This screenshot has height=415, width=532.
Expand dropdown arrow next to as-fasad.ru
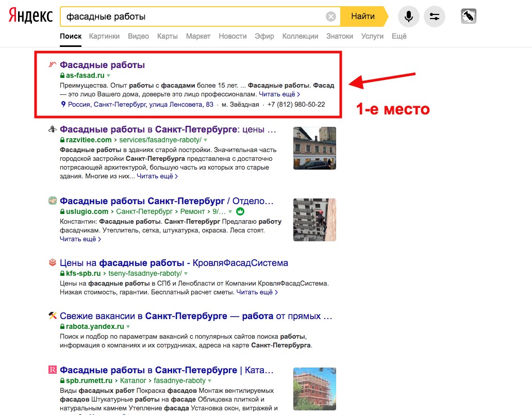click(109, 76)
